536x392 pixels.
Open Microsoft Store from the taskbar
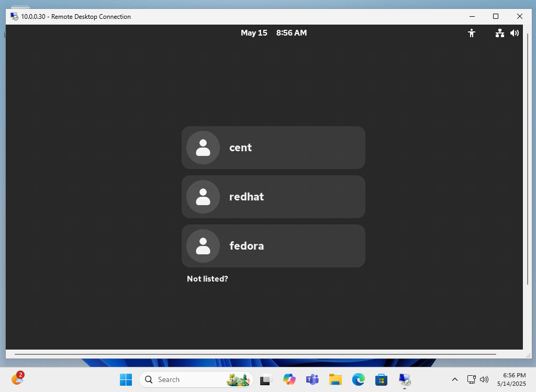tap(381, 379)
